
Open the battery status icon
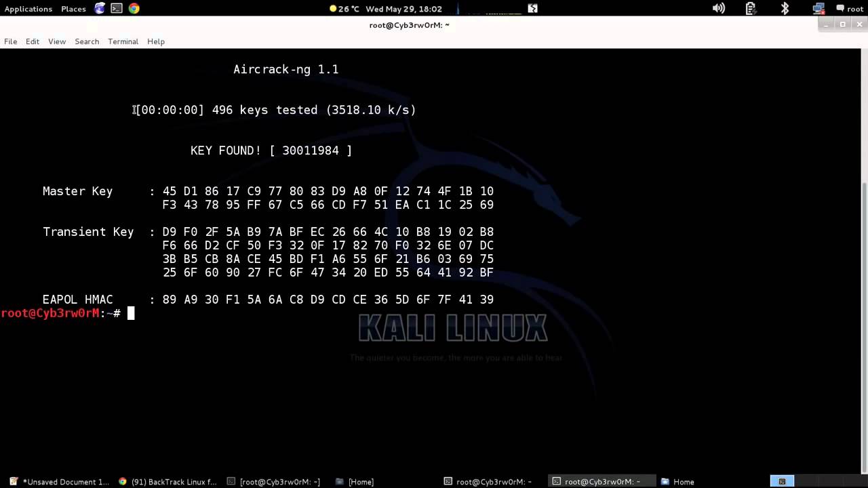[x=751, y=9]
